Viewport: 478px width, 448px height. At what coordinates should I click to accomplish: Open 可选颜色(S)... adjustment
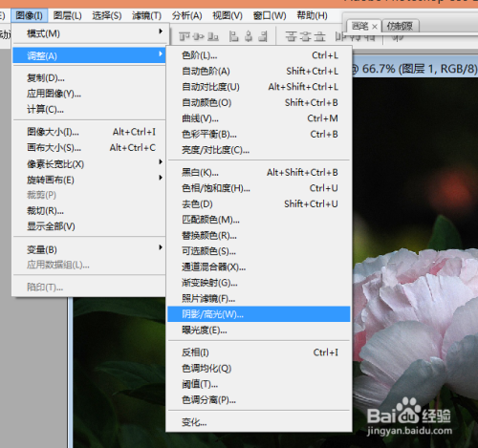tap(259, 251)
